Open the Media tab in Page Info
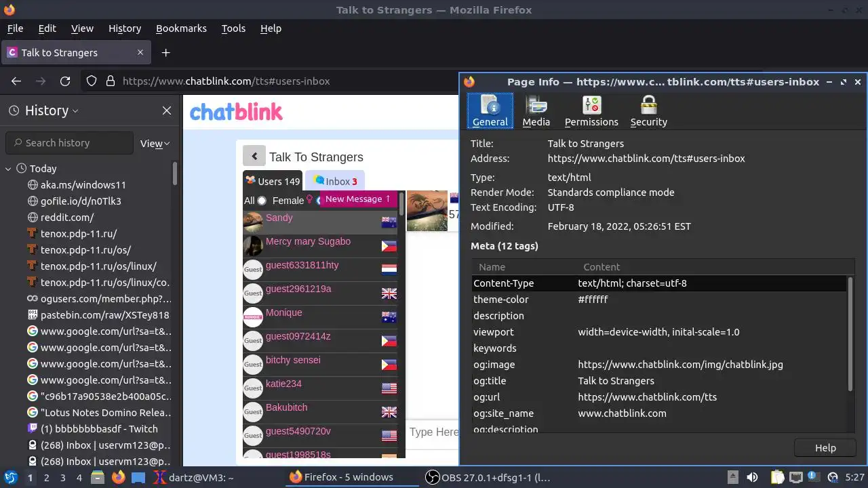Viewport: 868px width, 488px height. click(x=536, y=110)
